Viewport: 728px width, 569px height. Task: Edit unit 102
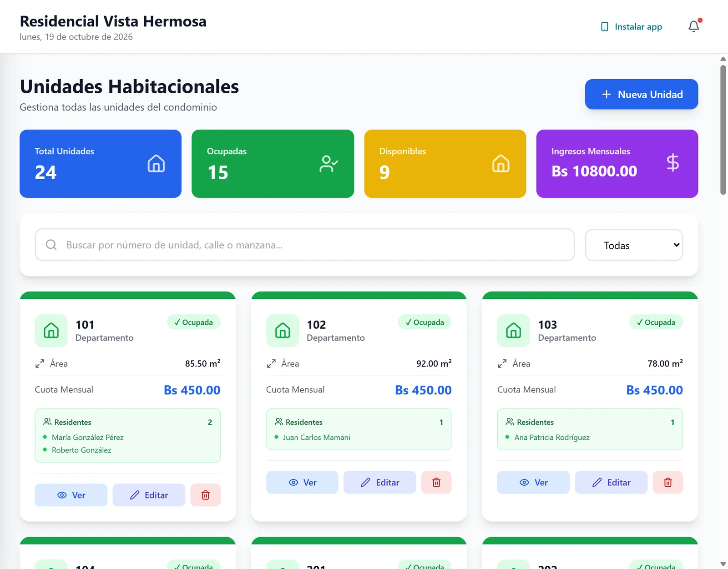click(x=380, y=482)
